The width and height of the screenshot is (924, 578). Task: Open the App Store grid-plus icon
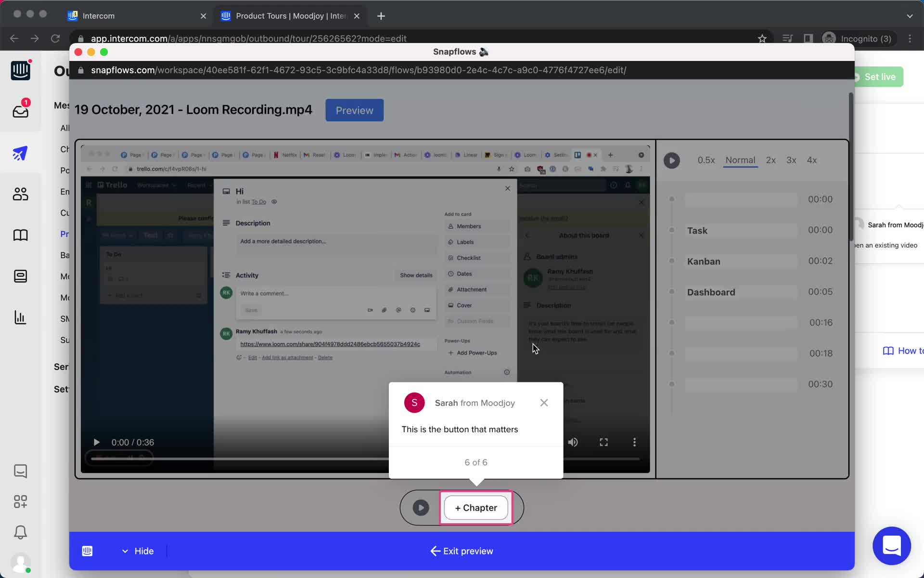20,502
